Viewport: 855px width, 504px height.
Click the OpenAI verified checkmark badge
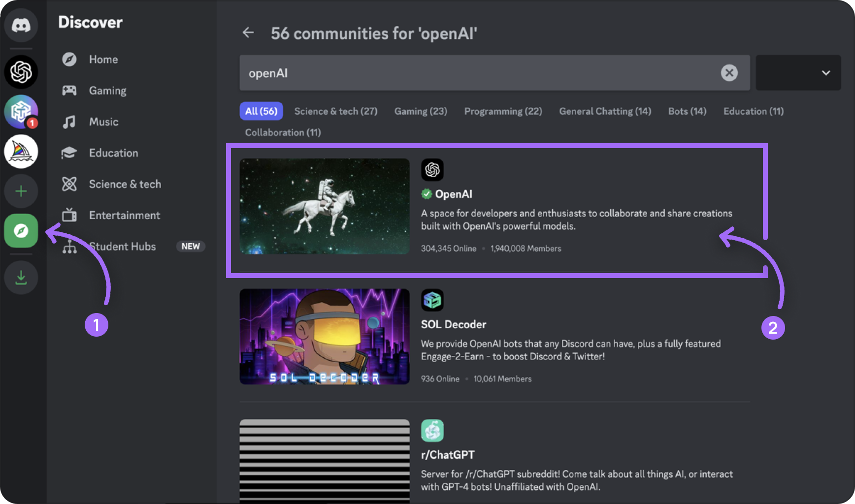pos(427,194)
